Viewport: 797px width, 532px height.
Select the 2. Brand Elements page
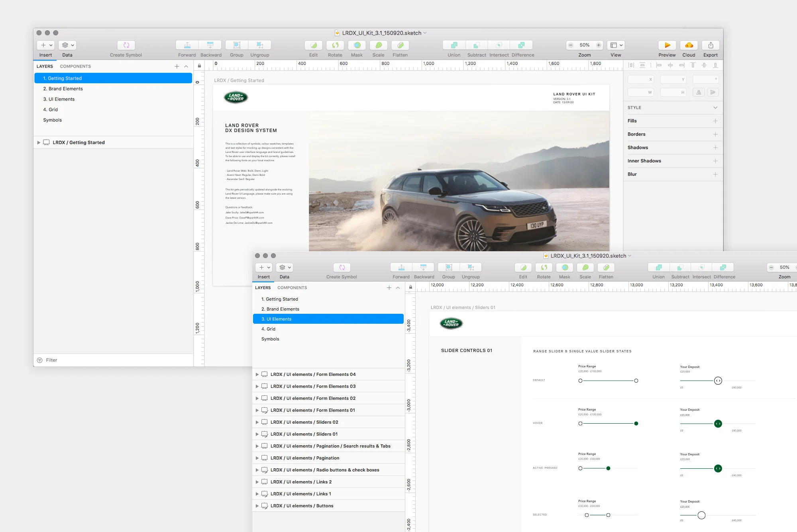(x=63, y=89)
